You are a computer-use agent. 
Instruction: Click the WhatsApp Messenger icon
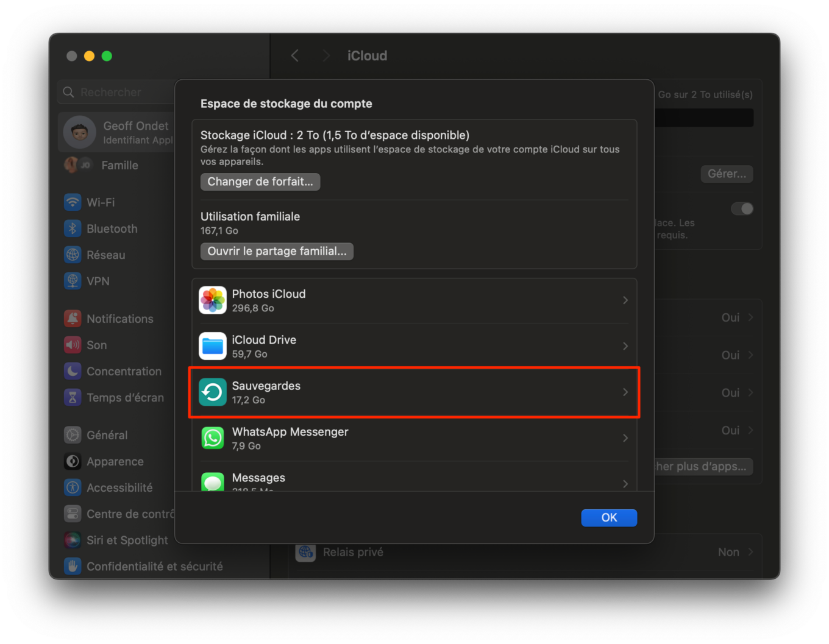click(213, 438)
